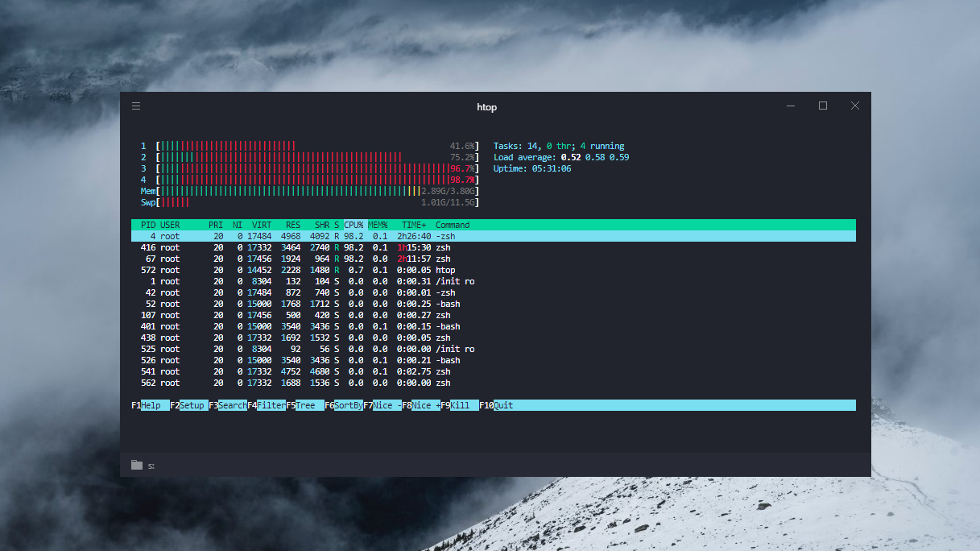980x551 pixels.
Task: Click the Load average line
Action: click(561, 157)
